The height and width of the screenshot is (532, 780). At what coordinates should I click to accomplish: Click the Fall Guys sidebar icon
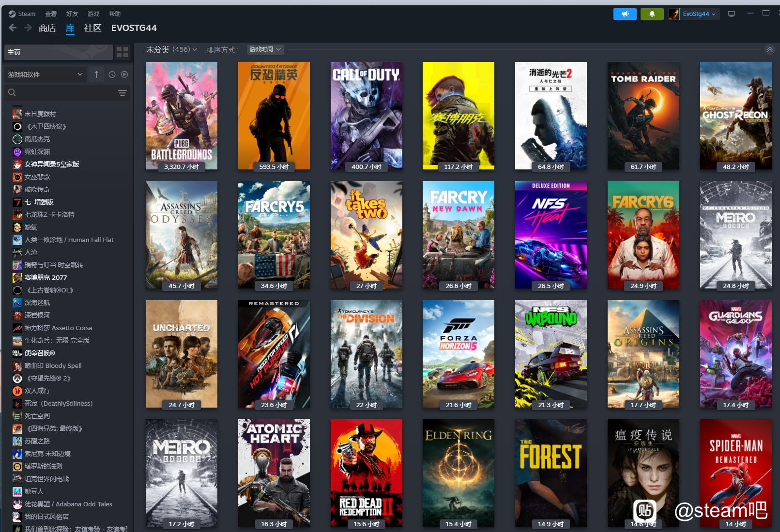[17, 491]
